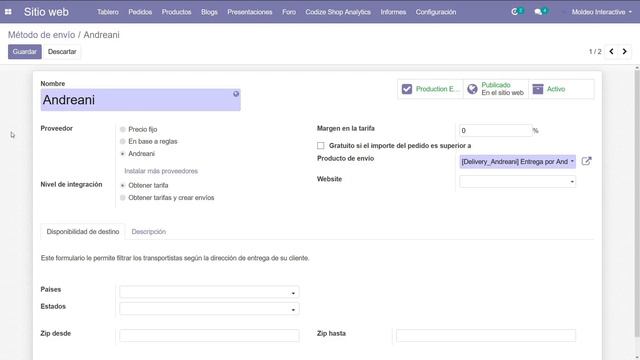
Task: Click the translate icon in Nombre field
Action: click(x=236, y=94)
